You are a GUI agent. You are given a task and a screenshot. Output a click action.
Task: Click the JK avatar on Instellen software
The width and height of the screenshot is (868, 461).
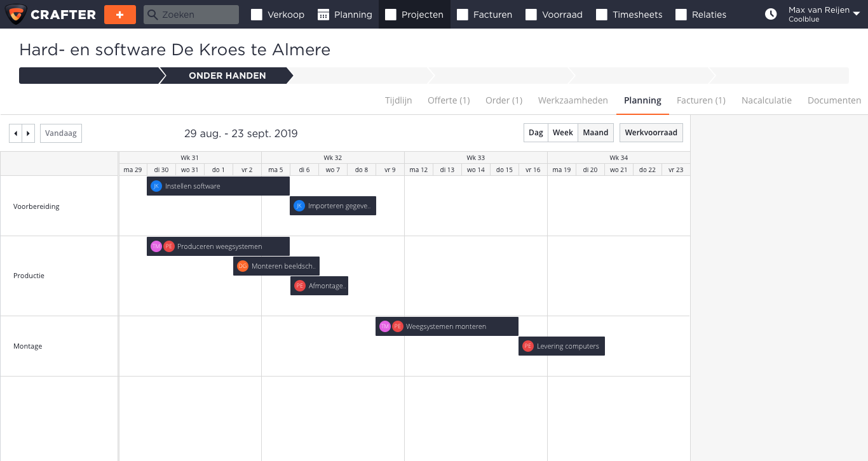click(156, 185)
